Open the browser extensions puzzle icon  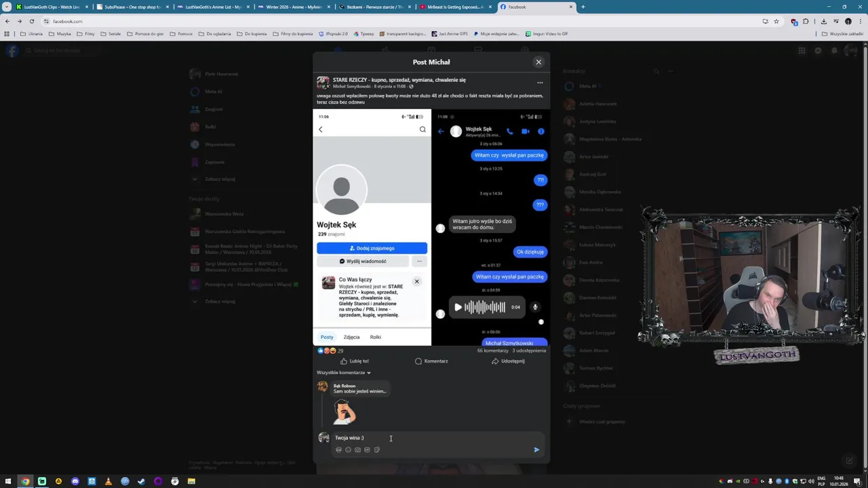point(806,21)
